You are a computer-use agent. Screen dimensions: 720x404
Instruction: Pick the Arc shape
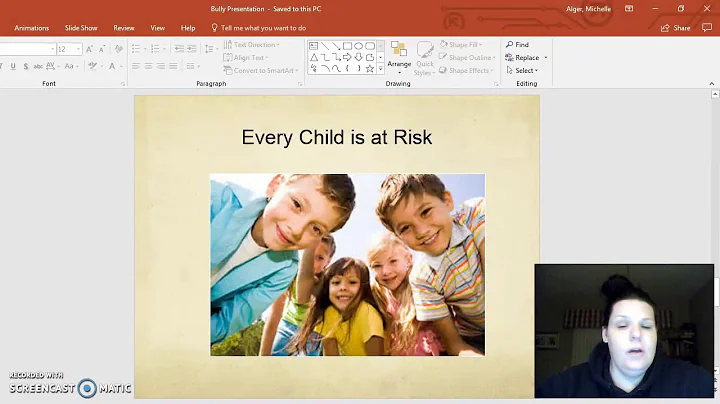pos(325,69)
